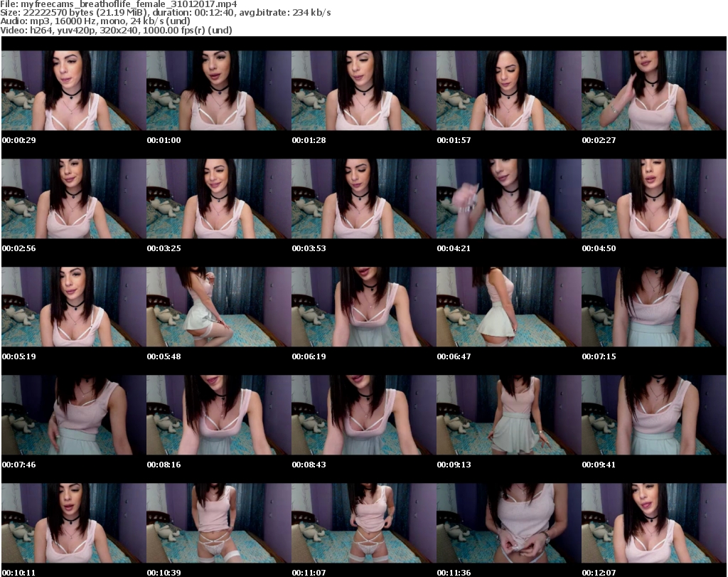Viewport: 728px width, 577px height.
Task: Click the timestamp label '00:01:57'
Action: pos(454,140)
